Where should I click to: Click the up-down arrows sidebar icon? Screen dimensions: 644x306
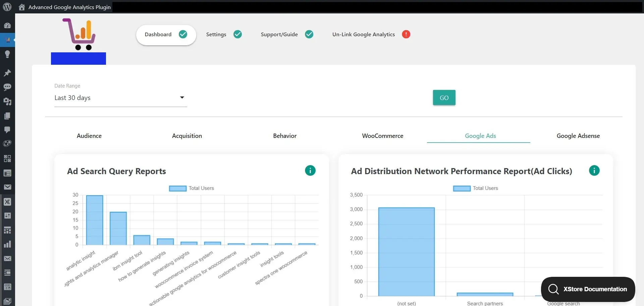[x=7, y=216]
